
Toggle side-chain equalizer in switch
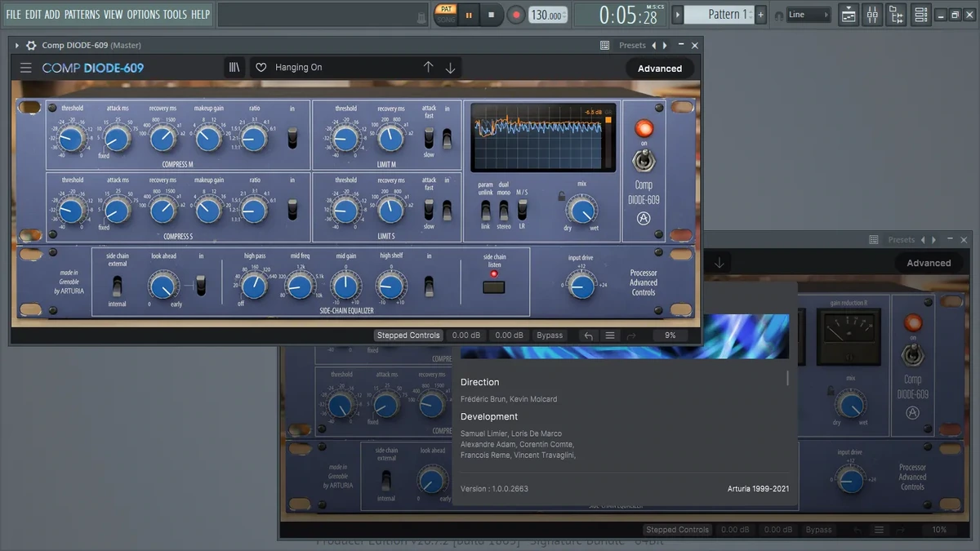point(429,286)
